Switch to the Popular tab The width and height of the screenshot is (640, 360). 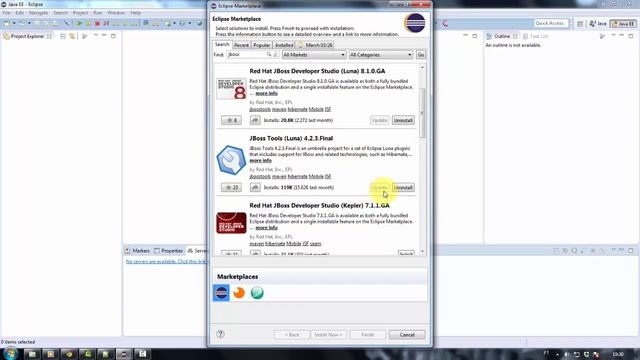[262, 45]
